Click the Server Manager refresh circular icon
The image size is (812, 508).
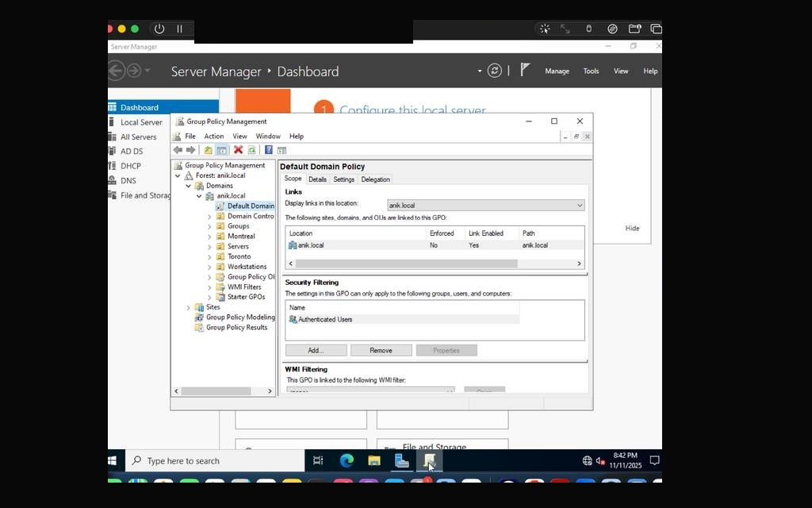pyautogui.click(x=495, y=71)
